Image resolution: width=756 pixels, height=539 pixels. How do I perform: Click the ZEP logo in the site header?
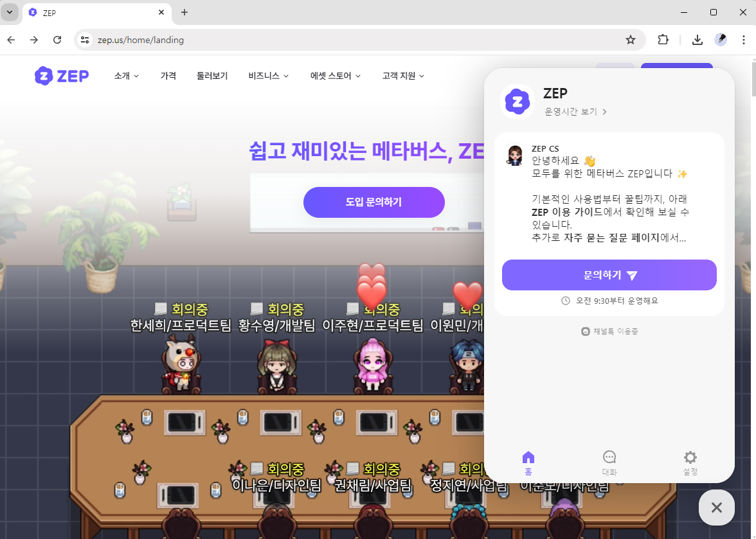point(62,76)
